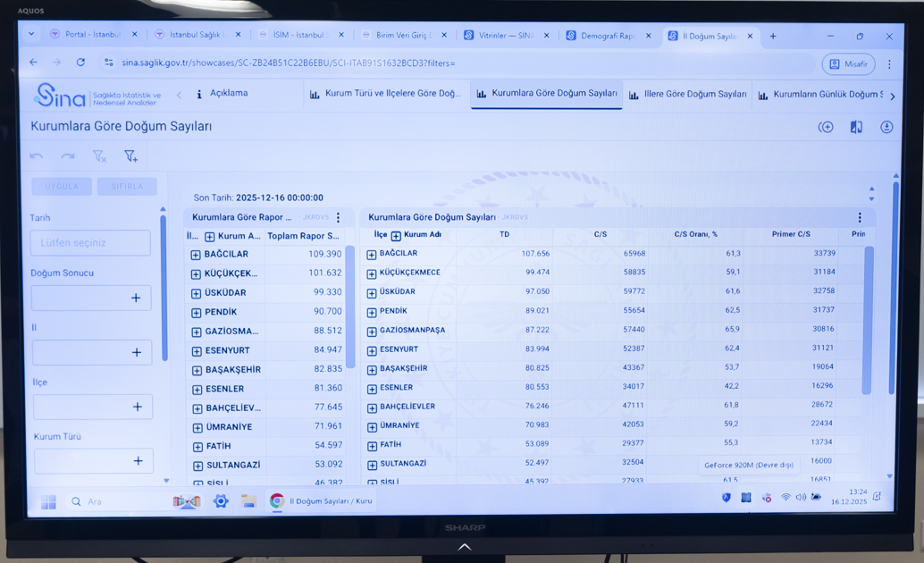924x563 pixels.
Task: Click the download icon at top right
Action: pyautogui.click(x=886, y=127)
